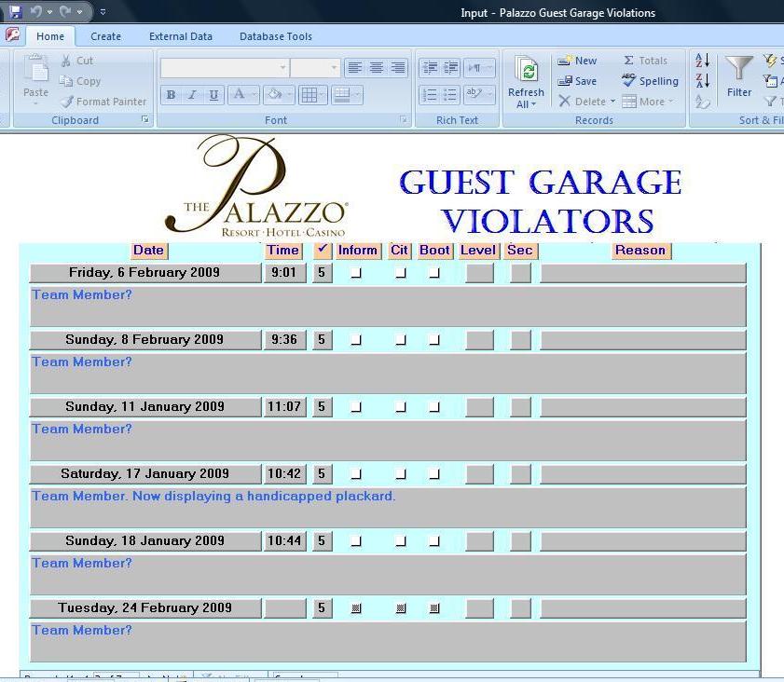Screen dimensions: 784x682
Task: Click the Undo arrow in the title bar
Action: pyautogui.click(x=36, y=11)
